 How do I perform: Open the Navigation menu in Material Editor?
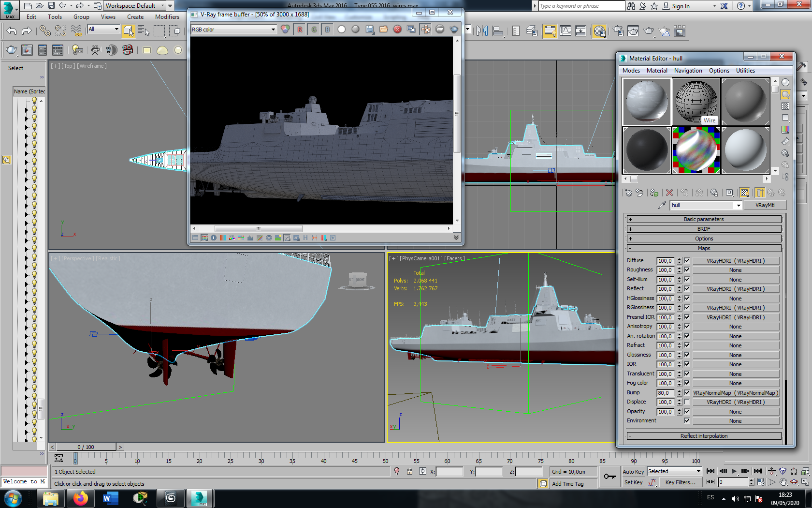[688, 71]
